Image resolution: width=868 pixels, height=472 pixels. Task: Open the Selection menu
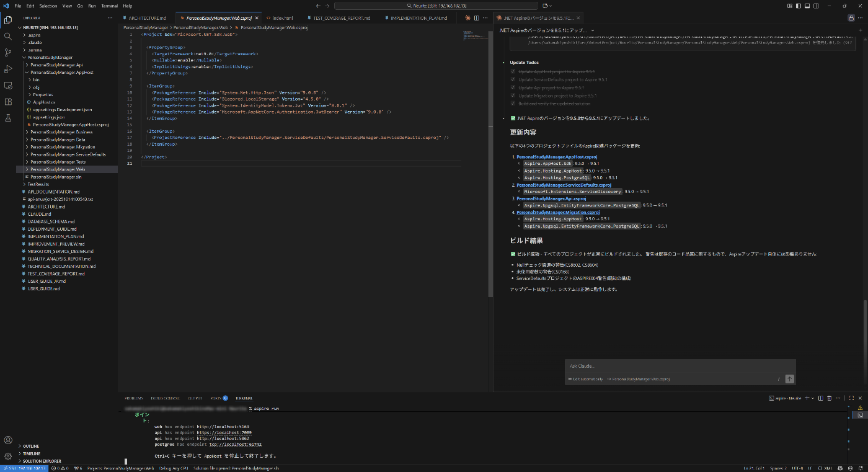coord(48,6)
